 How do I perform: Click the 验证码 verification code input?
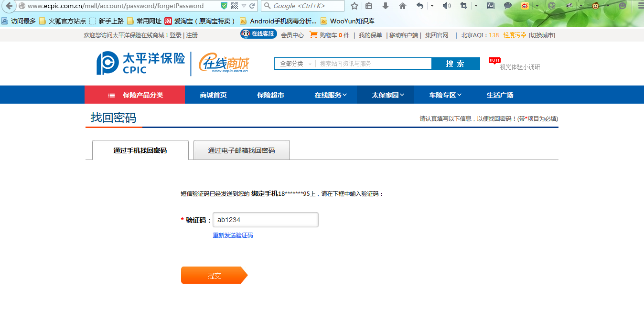[x=266, y=220]
